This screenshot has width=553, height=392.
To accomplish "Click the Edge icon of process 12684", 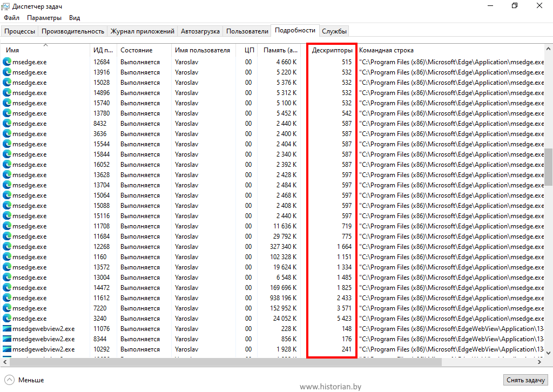I will 7,62.
